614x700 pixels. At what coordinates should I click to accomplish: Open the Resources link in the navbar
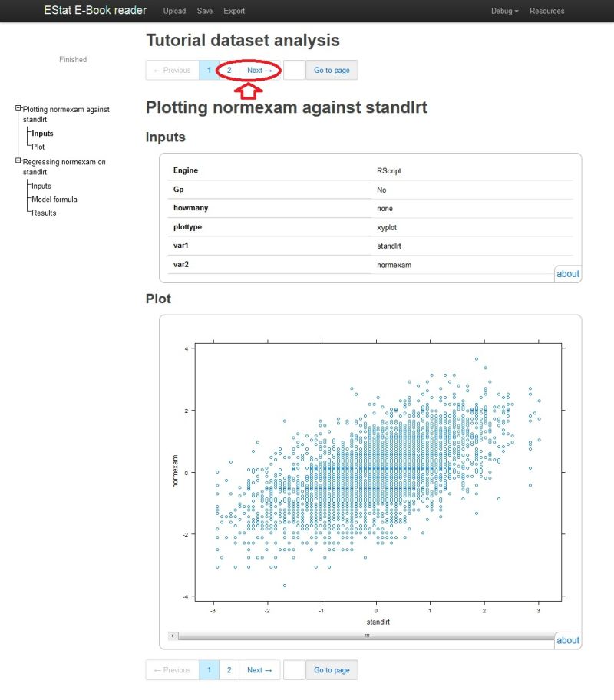[x=547, y=11]
